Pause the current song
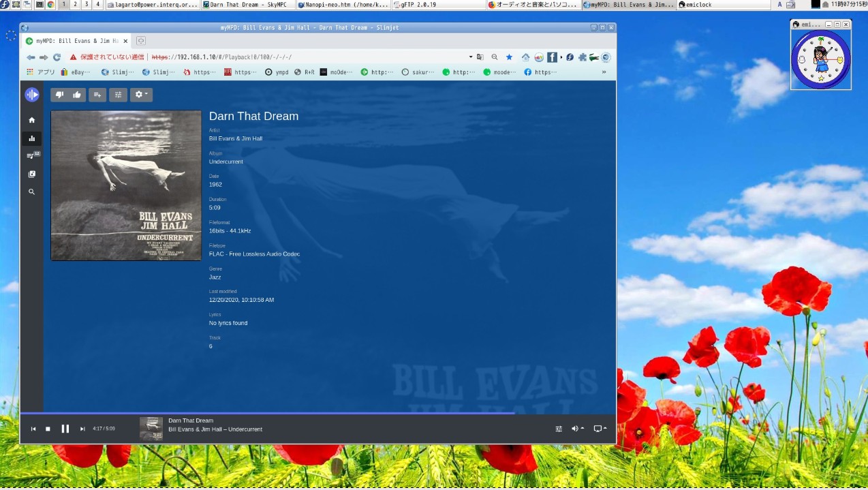This screenshot has height=490, width=868. pyautogui.click(x=65, y=429)
